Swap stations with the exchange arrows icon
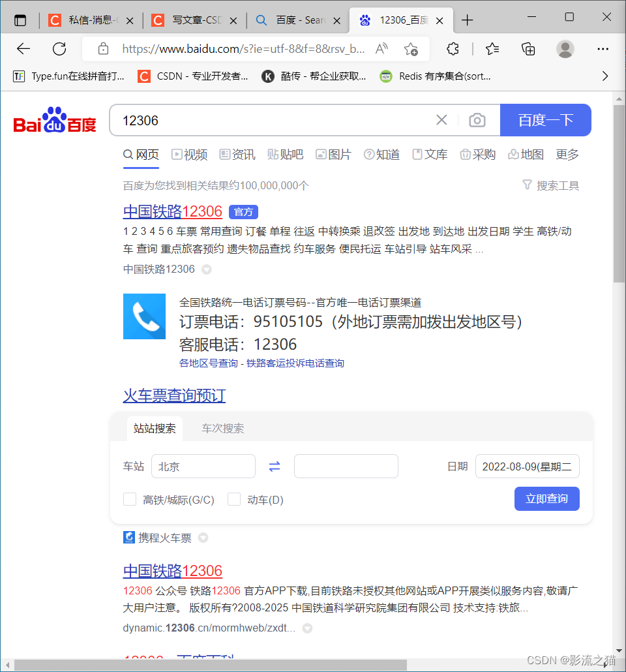Screen dimensions: 626x672 pos(275,466)
